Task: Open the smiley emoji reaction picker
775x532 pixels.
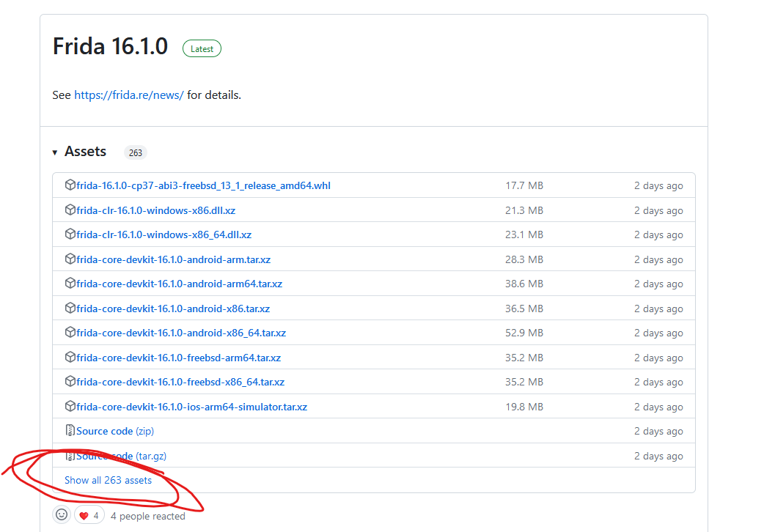Action: (x=62, y=515)
